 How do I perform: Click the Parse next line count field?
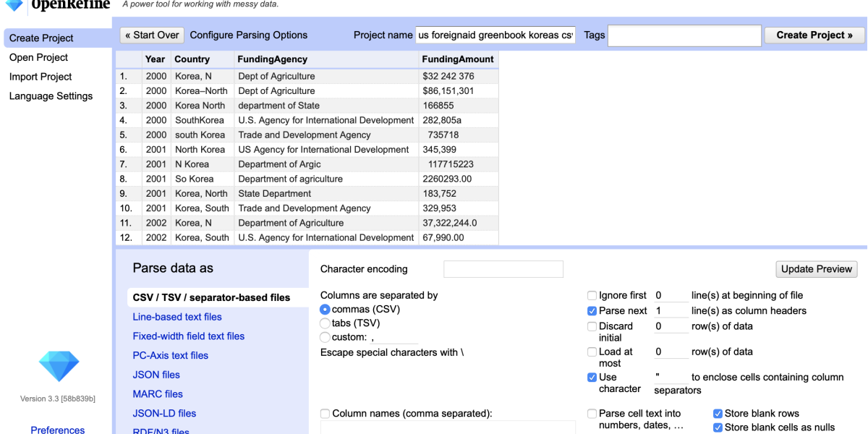(x=671, y=310)
